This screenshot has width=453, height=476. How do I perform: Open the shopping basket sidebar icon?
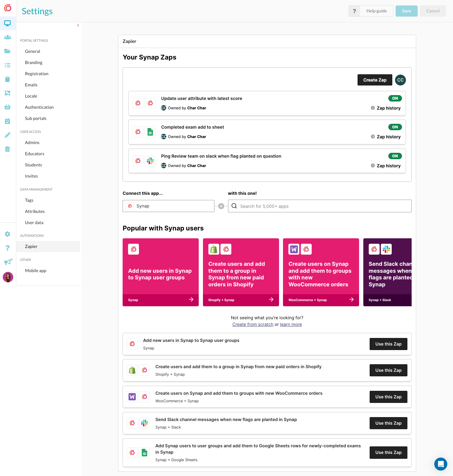tap(8, 107)
